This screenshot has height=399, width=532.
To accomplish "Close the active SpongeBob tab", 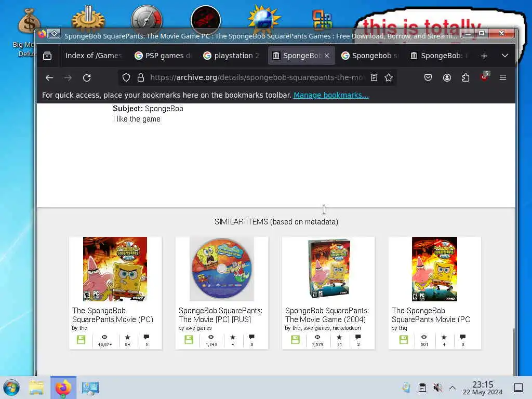I will click(x=327, y=56).
